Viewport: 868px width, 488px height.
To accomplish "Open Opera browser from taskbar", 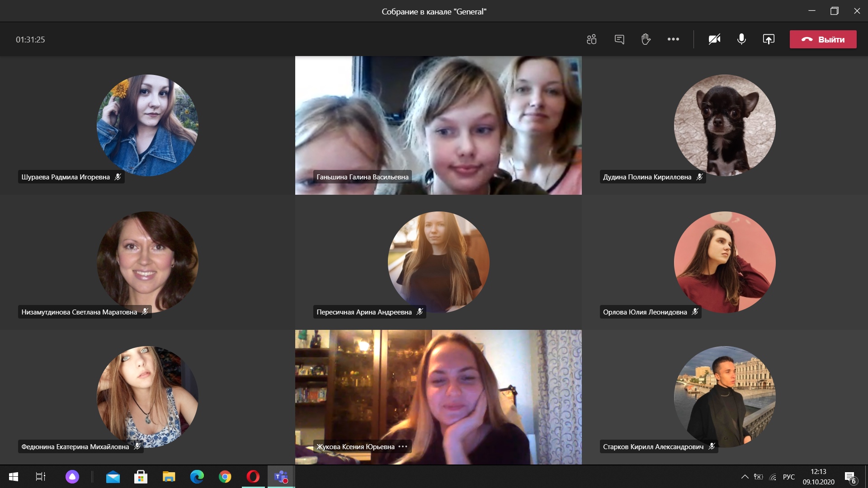I will tap(253, 477).
